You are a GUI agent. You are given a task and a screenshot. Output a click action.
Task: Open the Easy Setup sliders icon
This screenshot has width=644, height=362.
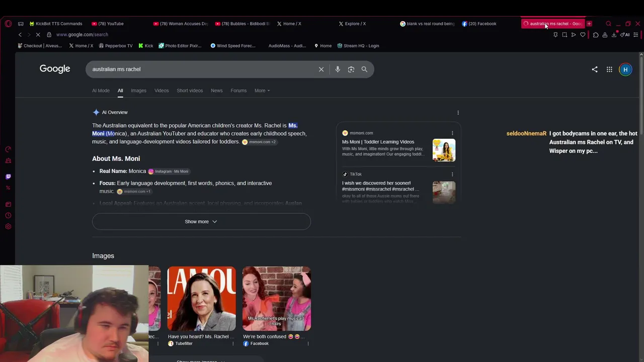click(x=636, y=35)
